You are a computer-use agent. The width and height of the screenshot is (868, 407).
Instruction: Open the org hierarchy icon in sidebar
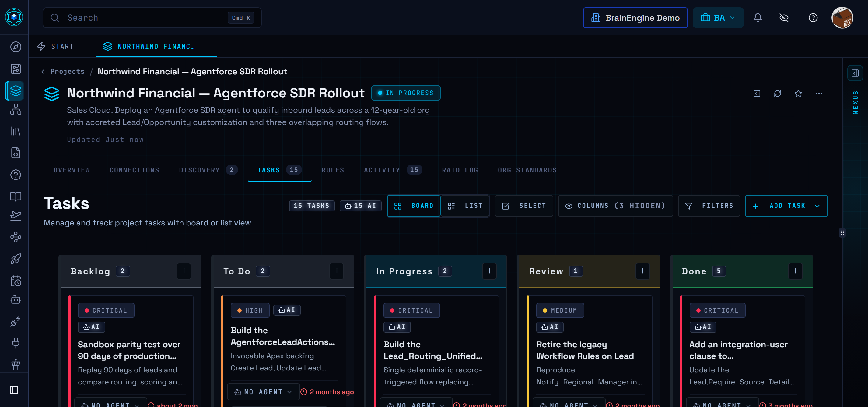[16, 109]
